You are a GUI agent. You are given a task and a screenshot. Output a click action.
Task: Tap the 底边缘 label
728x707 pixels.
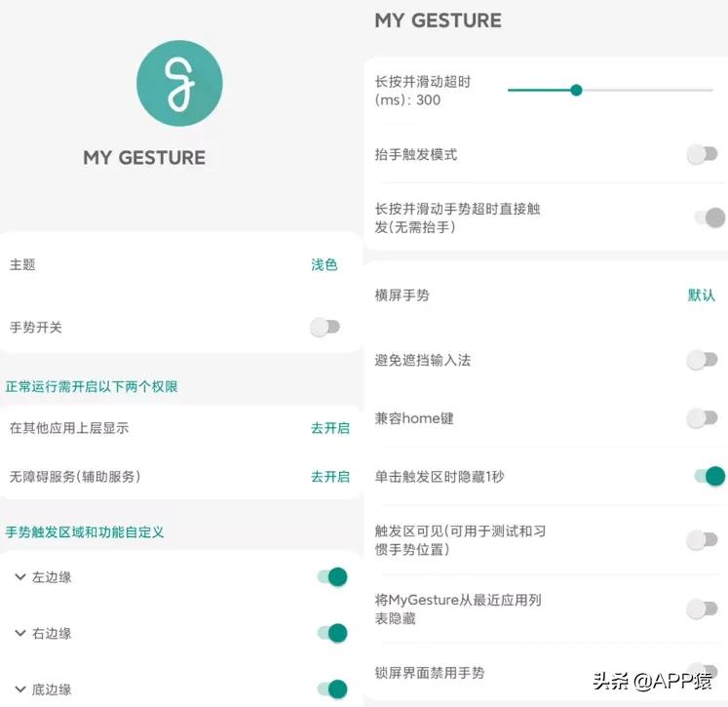pos(52,689)
